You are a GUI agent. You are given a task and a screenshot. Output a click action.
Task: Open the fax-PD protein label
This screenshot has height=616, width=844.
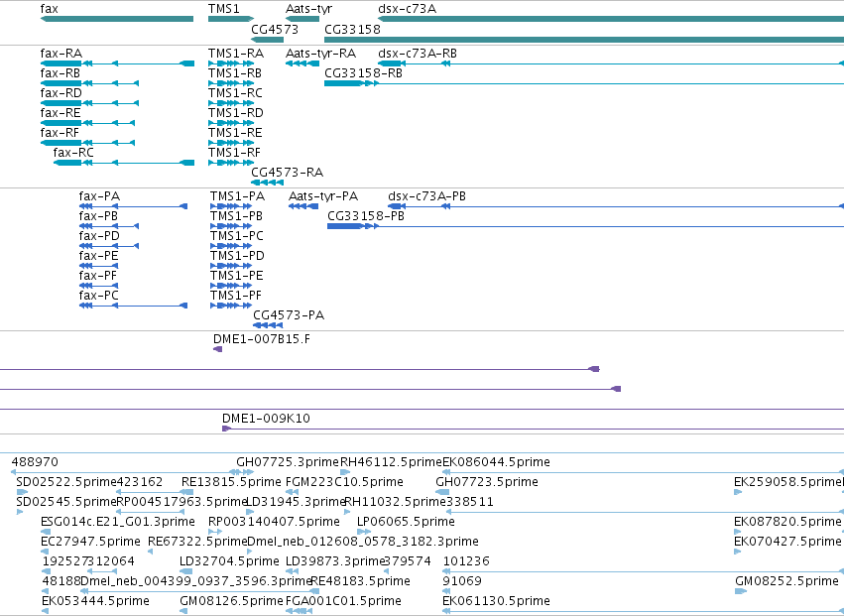click(99, 236)
